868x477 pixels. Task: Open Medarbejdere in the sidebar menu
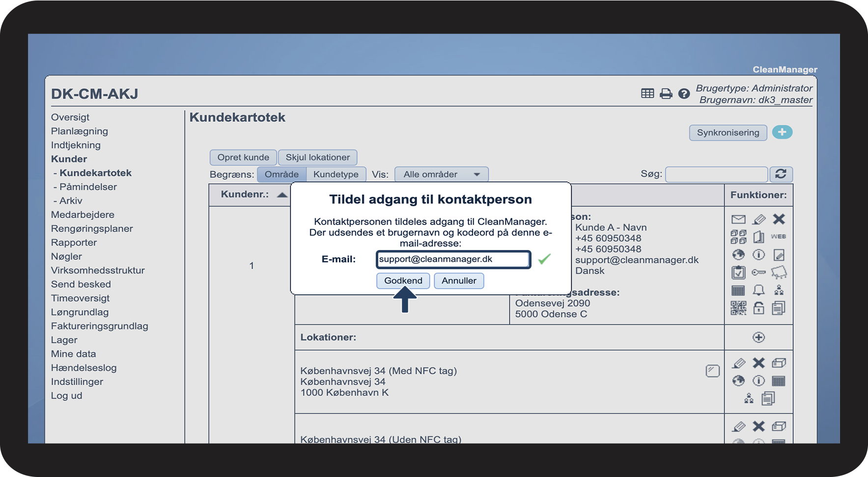point(83,215)
